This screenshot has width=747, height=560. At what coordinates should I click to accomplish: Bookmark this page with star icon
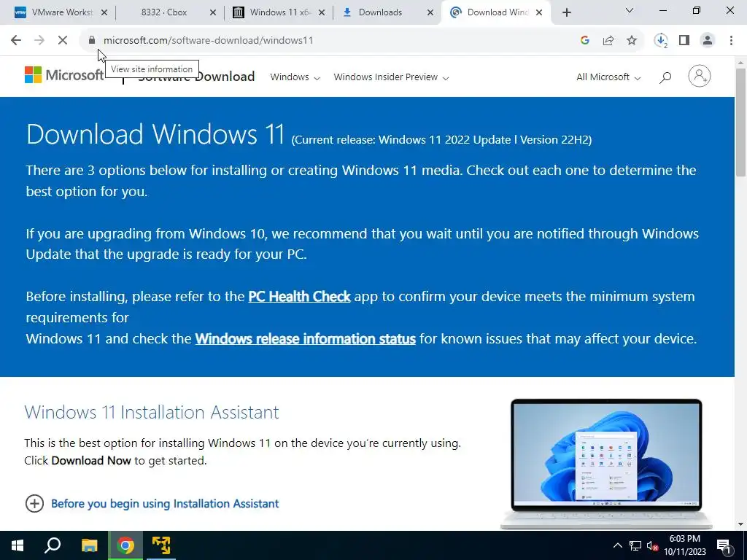[632, 41]
